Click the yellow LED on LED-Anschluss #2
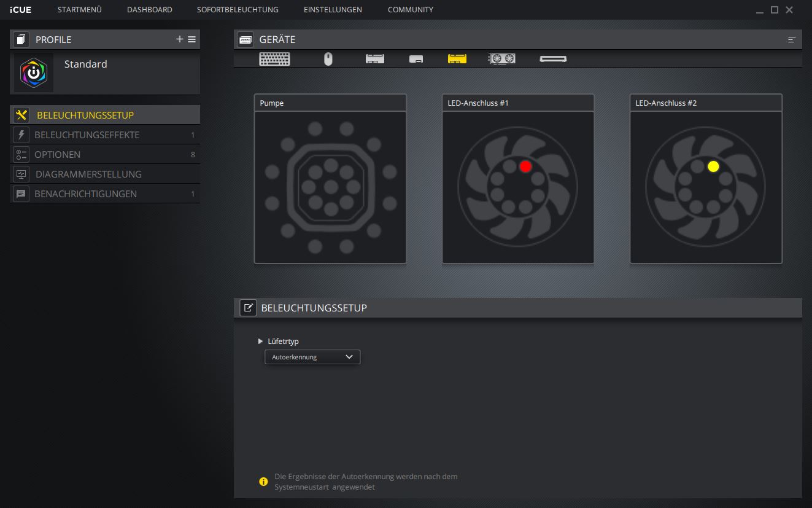The width and height of the screenshot is (812, 508). pyautogui.click(x=713, y=166)
